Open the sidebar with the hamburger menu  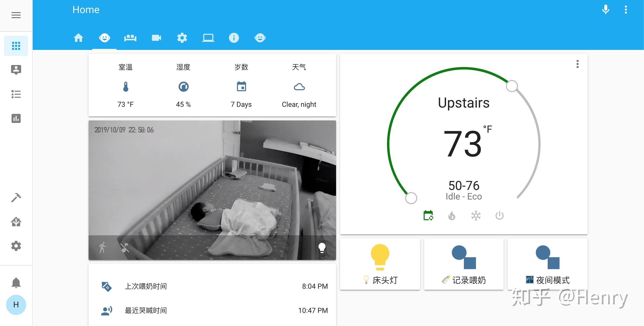(16, 15)
